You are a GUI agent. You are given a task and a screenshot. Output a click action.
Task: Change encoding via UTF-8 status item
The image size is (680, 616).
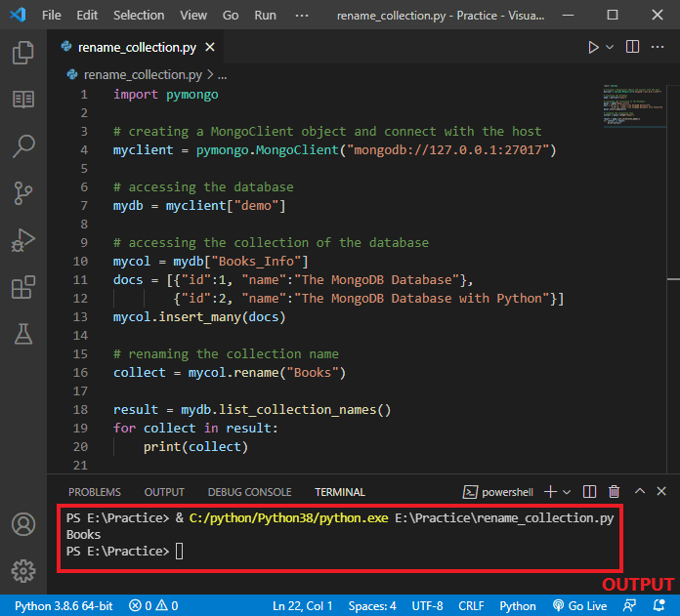tap(427, 605)
